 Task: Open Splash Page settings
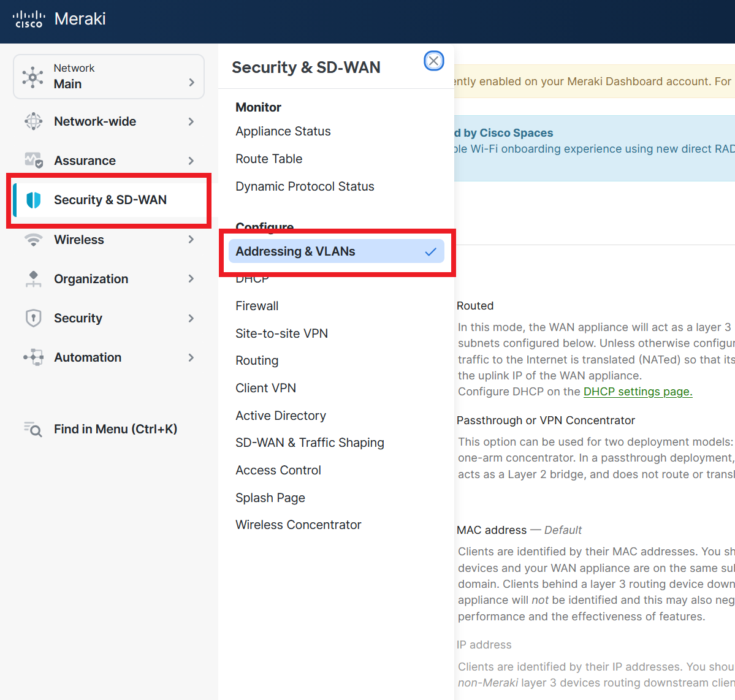pos(270,498)
